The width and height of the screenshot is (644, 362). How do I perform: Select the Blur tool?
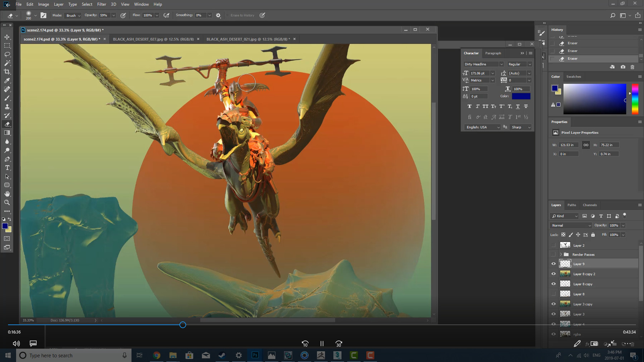tap(7, 142)
